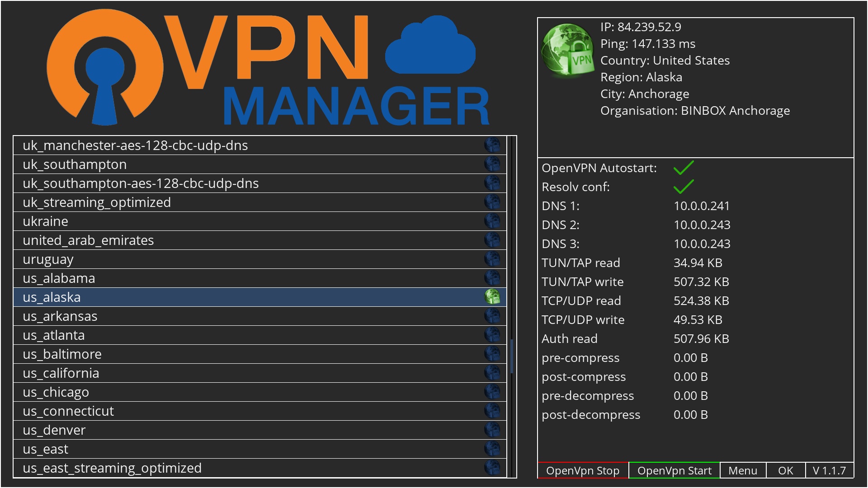Click the globe icon for us_east
The height and width of the screenshot is (488, 868).
pyautogui.click(x=492, y=449)
